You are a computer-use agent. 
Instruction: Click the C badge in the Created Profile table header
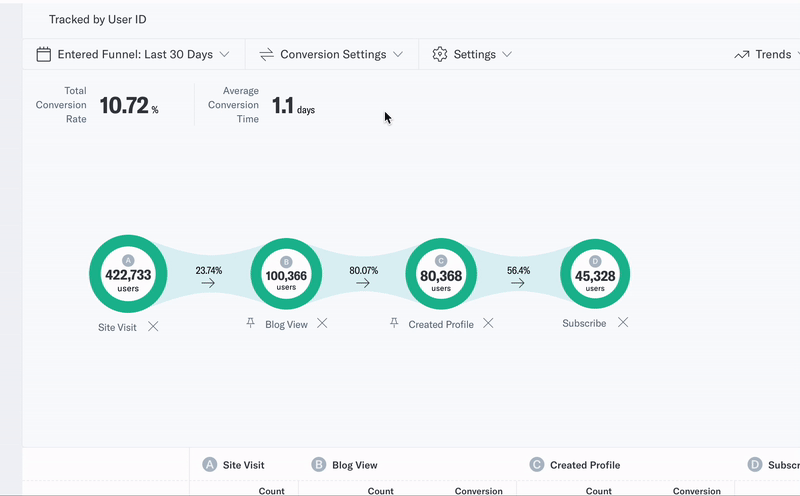[537, 465]
